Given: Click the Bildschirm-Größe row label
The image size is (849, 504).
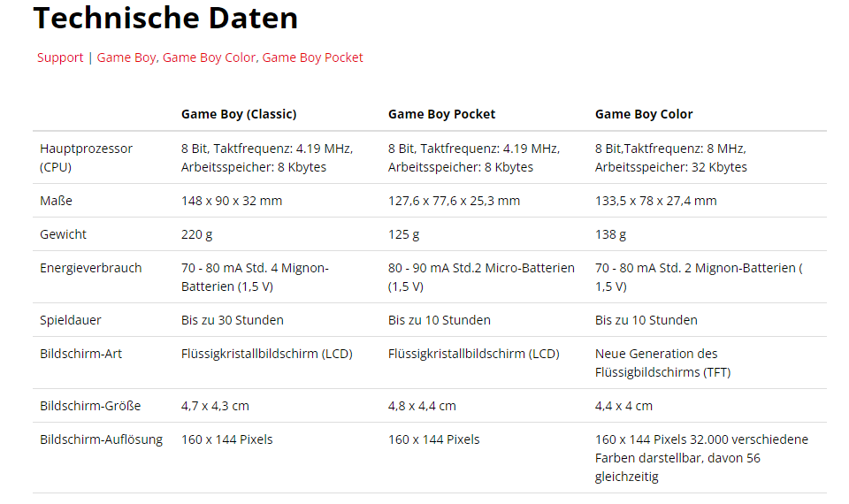Looking at the screenshot, I should (x=90, y=406).
